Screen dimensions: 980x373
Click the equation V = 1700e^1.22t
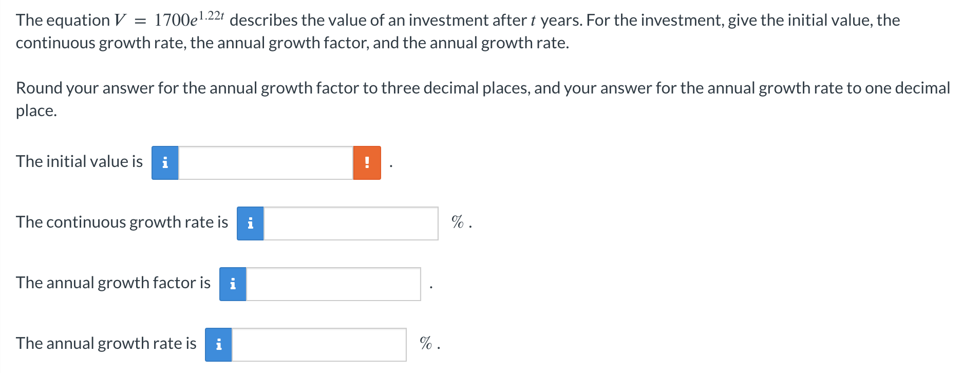coord(169,20)
